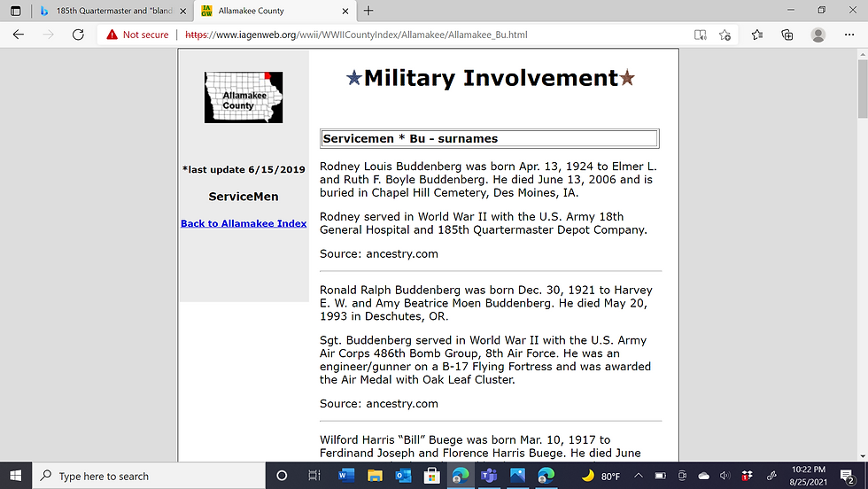Click the Forward navigation arrow
The image size is (868, 489).
pyautogui.click(x=48, y=35)
